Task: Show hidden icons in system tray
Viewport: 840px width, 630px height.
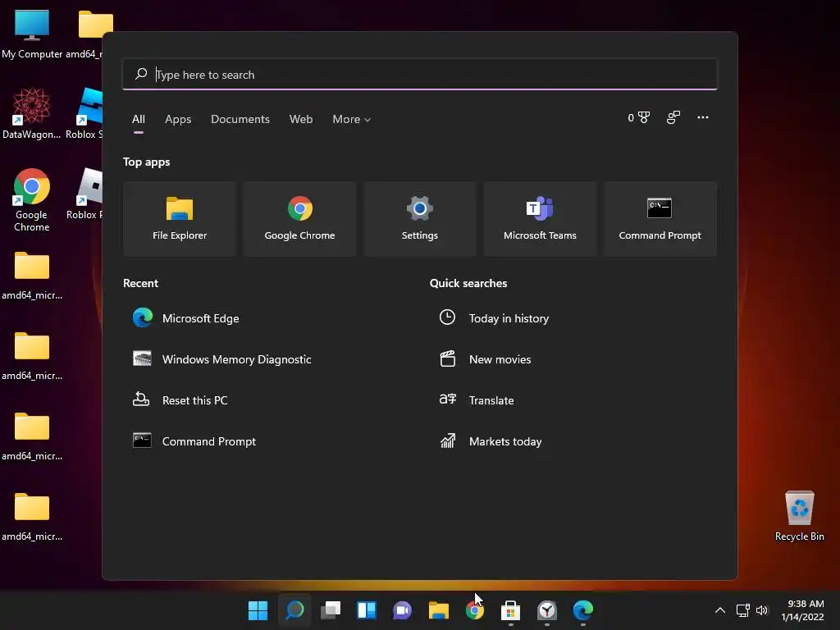Action: pos(720,610)
